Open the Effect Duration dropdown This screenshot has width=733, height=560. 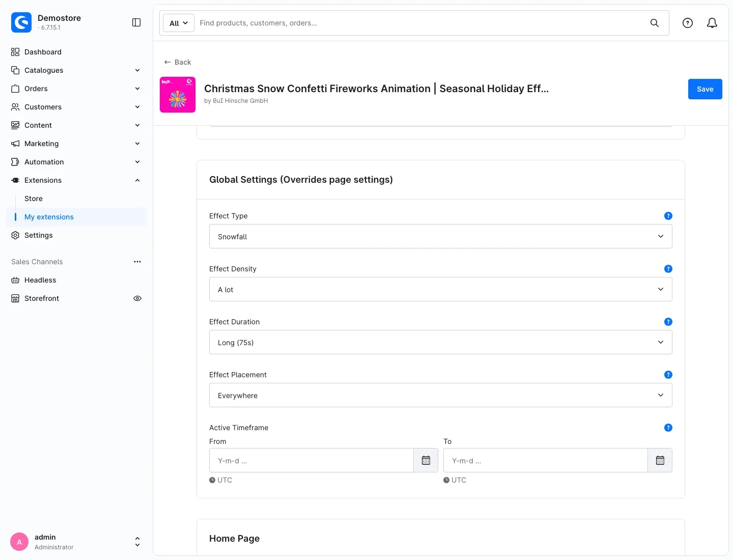(x=441, y=342)
